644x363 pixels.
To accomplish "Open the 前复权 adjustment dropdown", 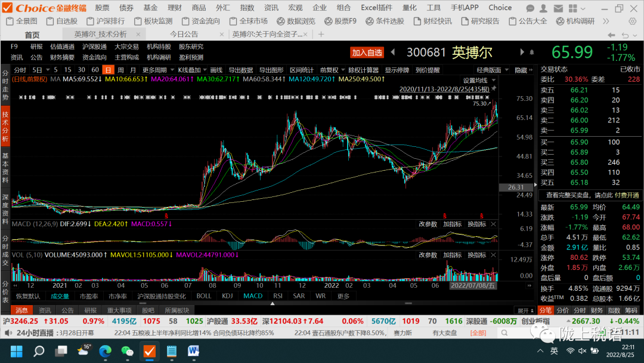I will pyautogui.click(x=332, y=70).
